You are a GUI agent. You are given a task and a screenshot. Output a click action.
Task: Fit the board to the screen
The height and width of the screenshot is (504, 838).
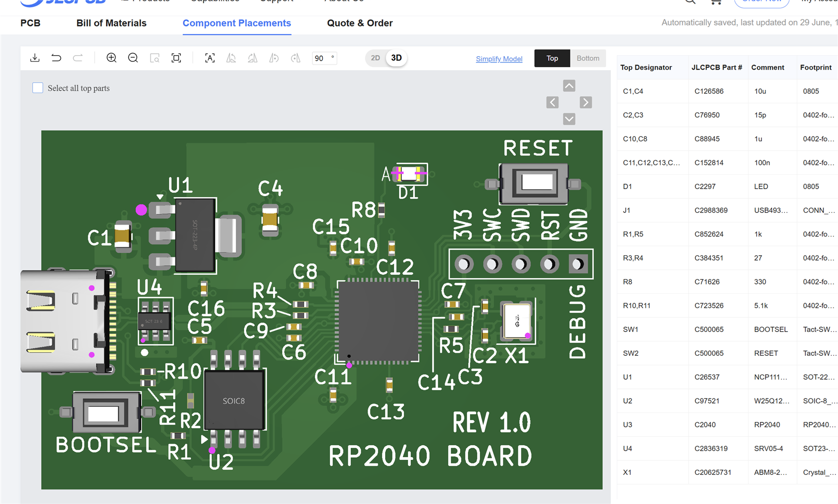[x=176, y=58]
